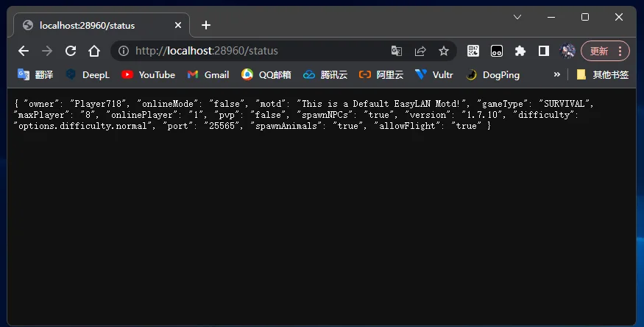The image size is (644, 327).
Task: Open a new tab with plus button
Action: point(206,25)
